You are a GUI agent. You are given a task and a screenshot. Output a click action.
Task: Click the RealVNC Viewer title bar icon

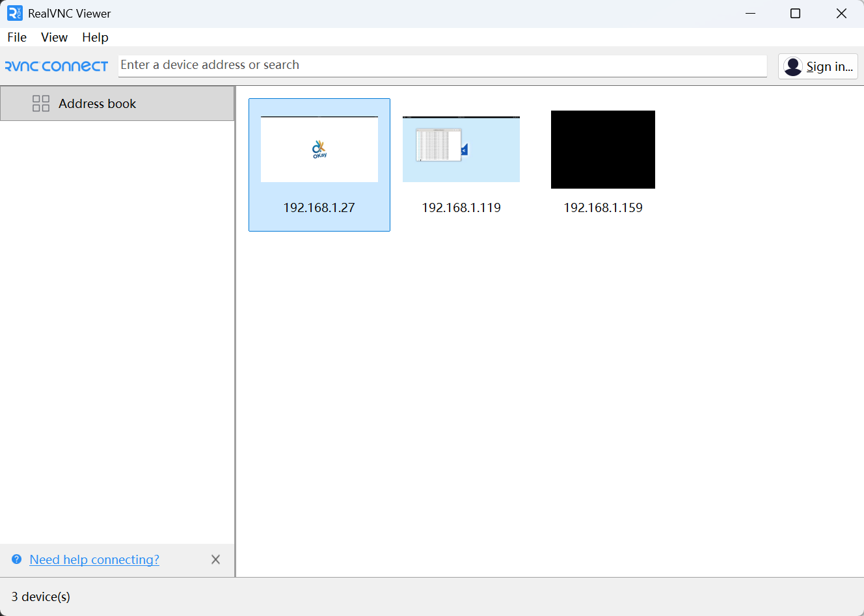14,13
